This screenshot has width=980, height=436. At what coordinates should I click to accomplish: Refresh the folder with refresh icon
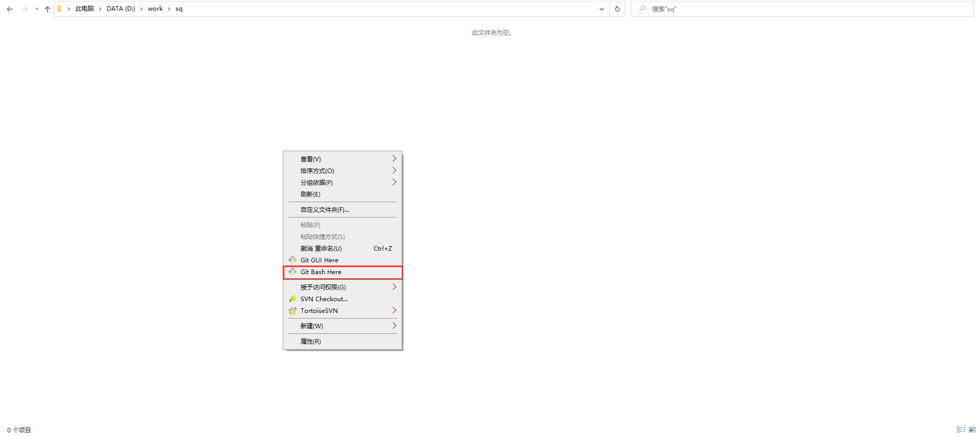(x=617, y=9)
